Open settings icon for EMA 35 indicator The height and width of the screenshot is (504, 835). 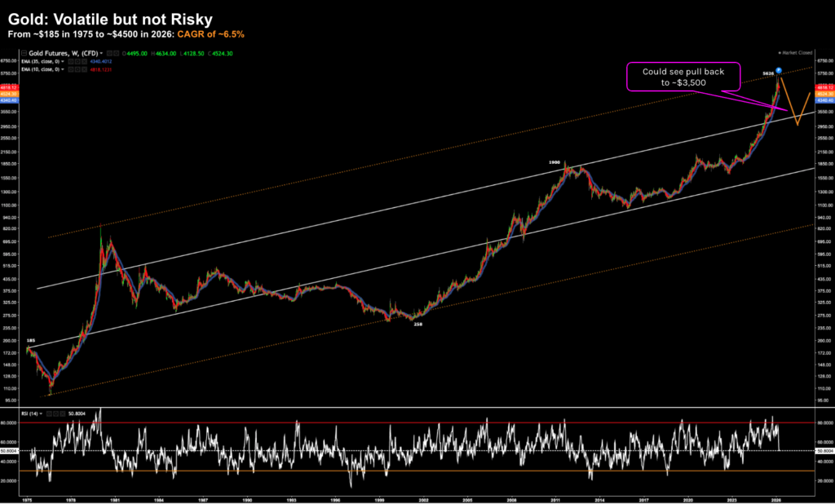(x=77, y=62)
